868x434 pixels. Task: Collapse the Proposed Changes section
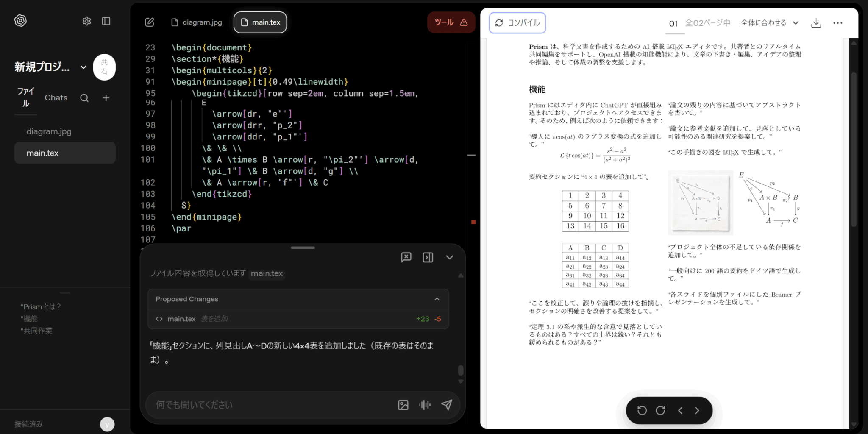coord(437,299)
